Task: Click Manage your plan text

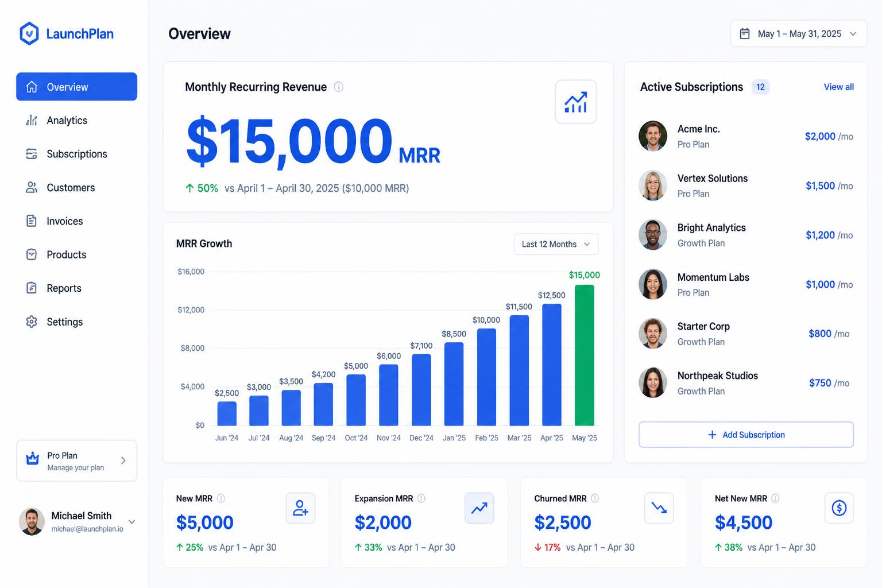Action: (x=75, y=467)
